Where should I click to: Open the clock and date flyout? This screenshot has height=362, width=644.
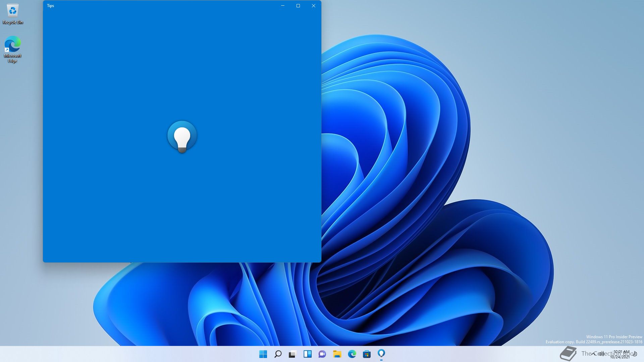point(621,354)
